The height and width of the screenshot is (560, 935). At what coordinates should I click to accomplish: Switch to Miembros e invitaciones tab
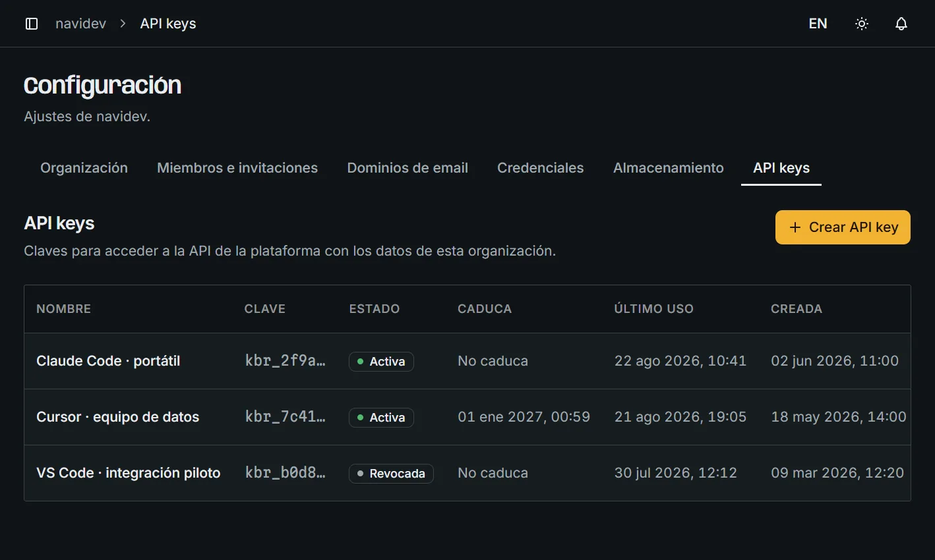(x=237, y=168)
